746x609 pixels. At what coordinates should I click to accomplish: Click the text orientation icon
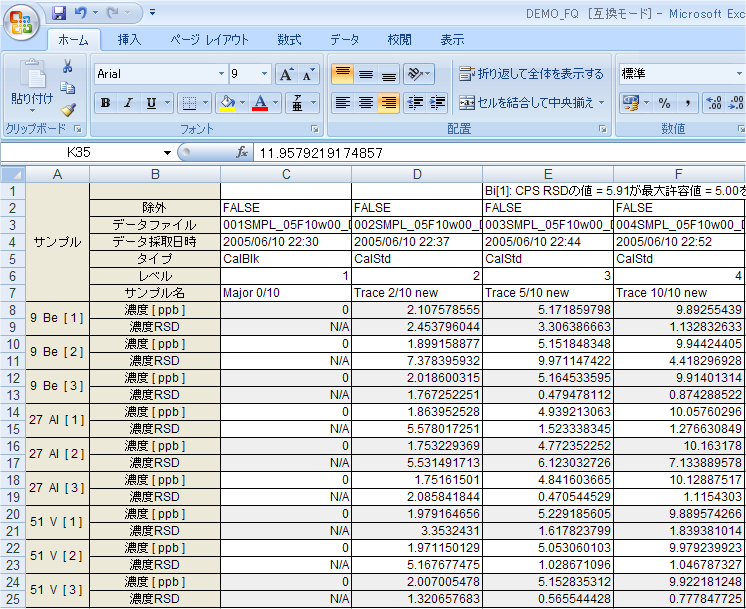click(415, 74)
